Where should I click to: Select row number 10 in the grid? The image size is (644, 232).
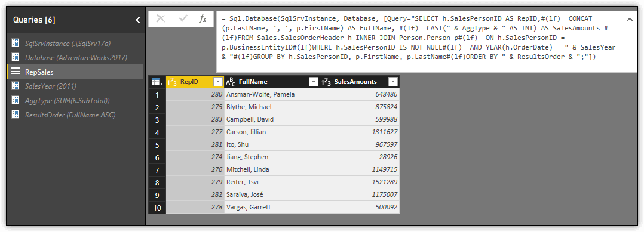pos(157,207)
